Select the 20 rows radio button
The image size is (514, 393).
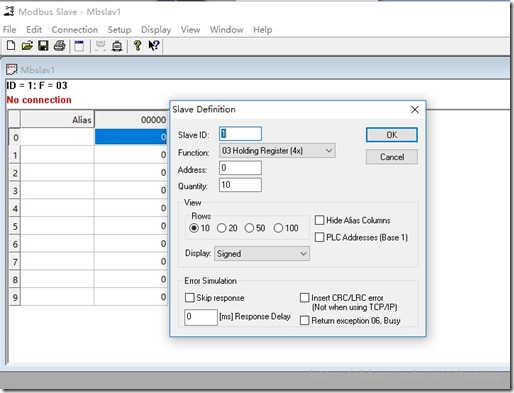(221, 228)
